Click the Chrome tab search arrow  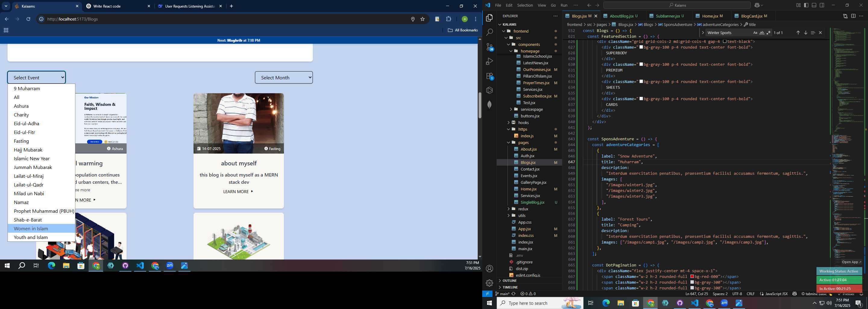6,6
